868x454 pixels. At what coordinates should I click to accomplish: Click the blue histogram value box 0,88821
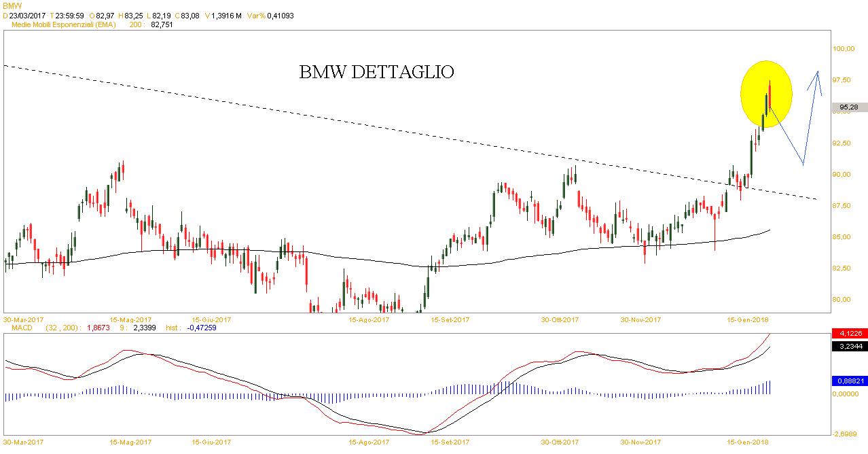pos(848,381)
